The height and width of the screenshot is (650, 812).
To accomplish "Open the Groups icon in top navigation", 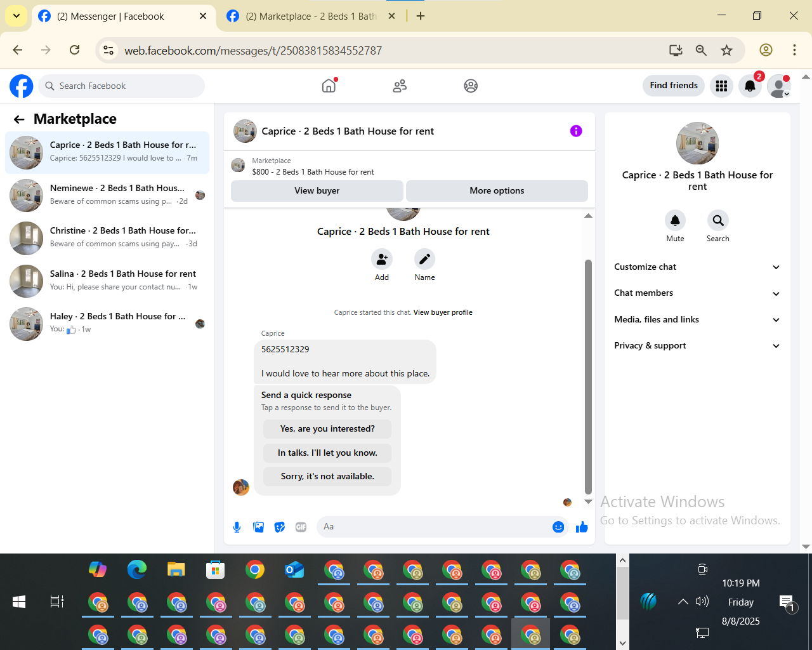I will [471, 86].
